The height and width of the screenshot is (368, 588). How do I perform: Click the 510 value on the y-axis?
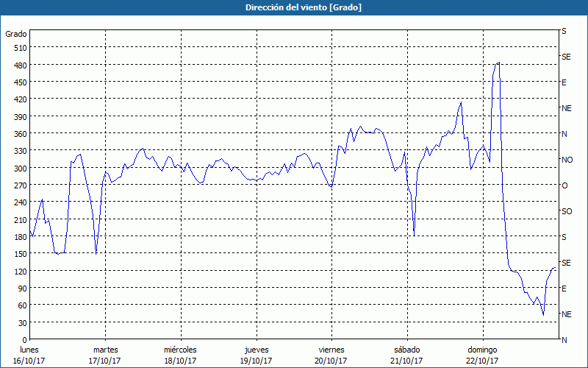click(18, 48)
